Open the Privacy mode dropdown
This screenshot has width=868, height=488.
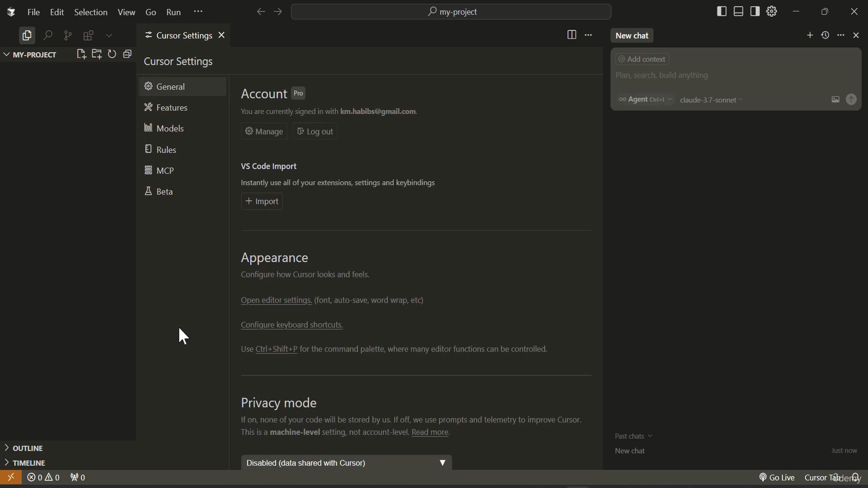click(x=347, y=463)
